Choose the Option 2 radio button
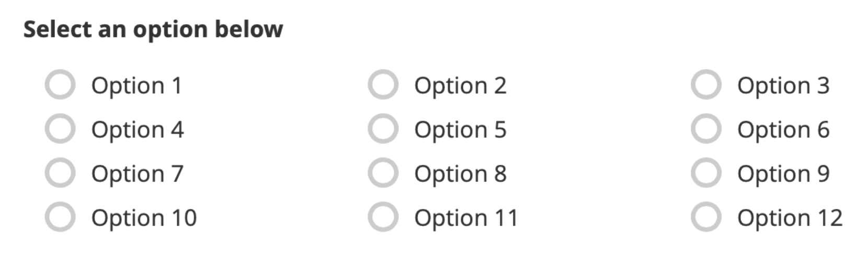The image size is (868, 267). (x=383, y=84)
